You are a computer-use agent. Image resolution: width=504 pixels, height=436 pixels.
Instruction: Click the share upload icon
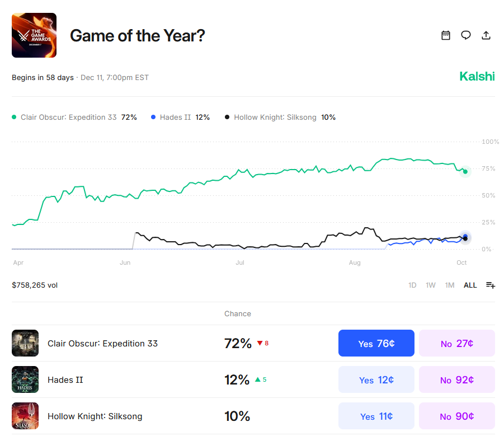coord(486,35)
